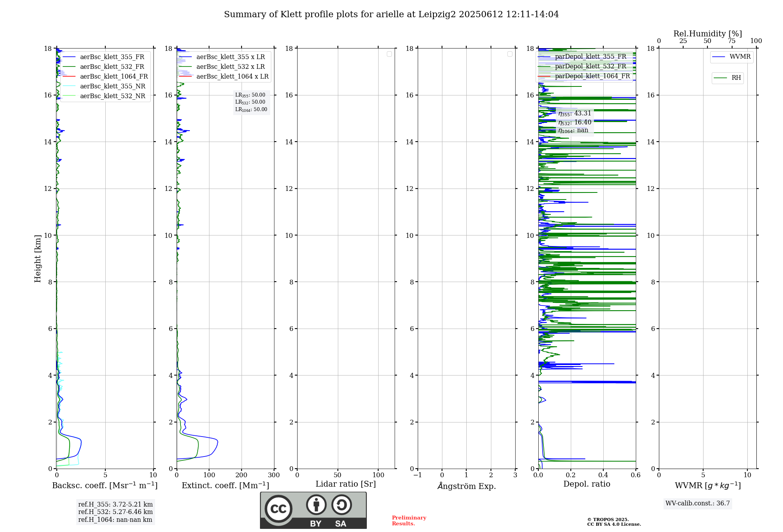Screen dimensions: 783x532
Task: Click the Lidar ratio [Sr] axis label
Action: coord(346,484)
